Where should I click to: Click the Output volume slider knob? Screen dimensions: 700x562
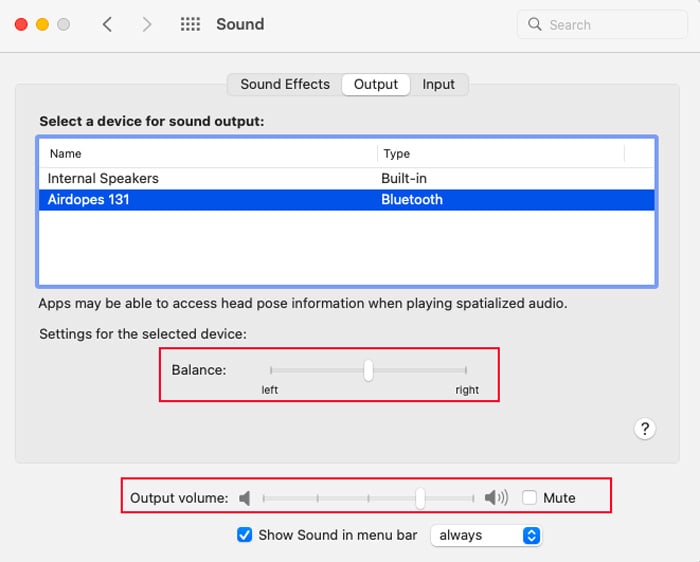tap(420, 498)
